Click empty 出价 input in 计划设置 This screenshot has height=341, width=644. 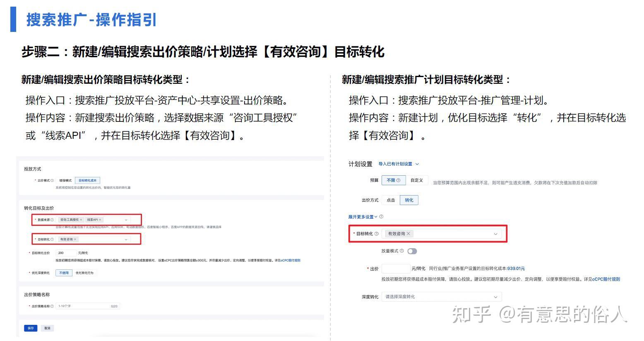396,268
